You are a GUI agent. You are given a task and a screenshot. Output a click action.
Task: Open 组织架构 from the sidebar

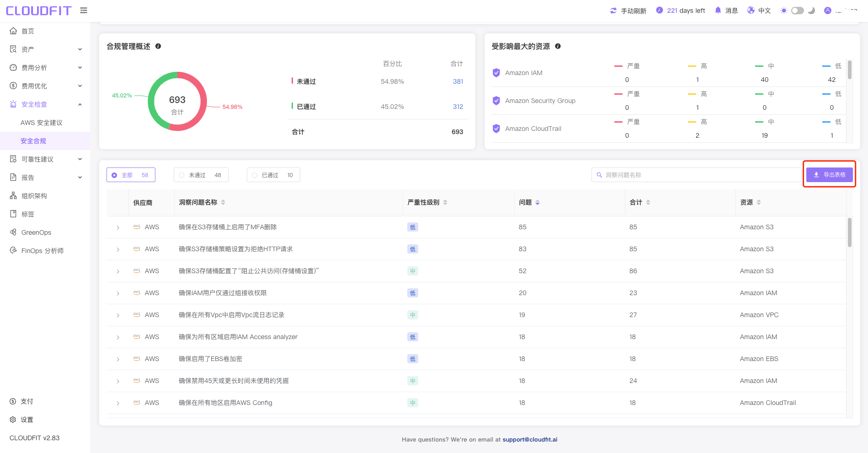pos(45,195)
